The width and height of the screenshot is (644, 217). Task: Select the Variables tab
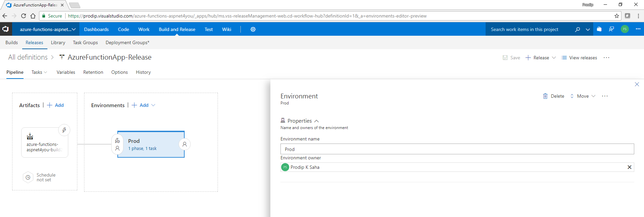[66, 72]
